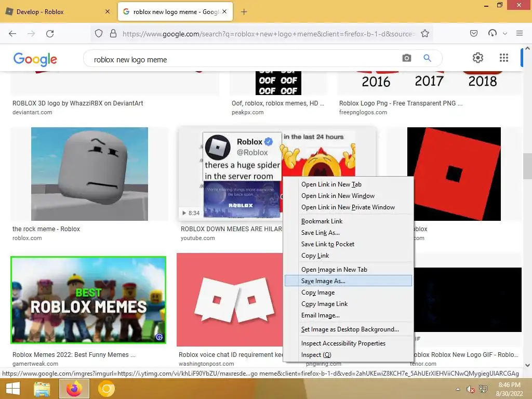Viewport: 532px width, 399px height.
Task: Open the OOF OOF roblox memes thumbnail
Action: tap(278, 83)
